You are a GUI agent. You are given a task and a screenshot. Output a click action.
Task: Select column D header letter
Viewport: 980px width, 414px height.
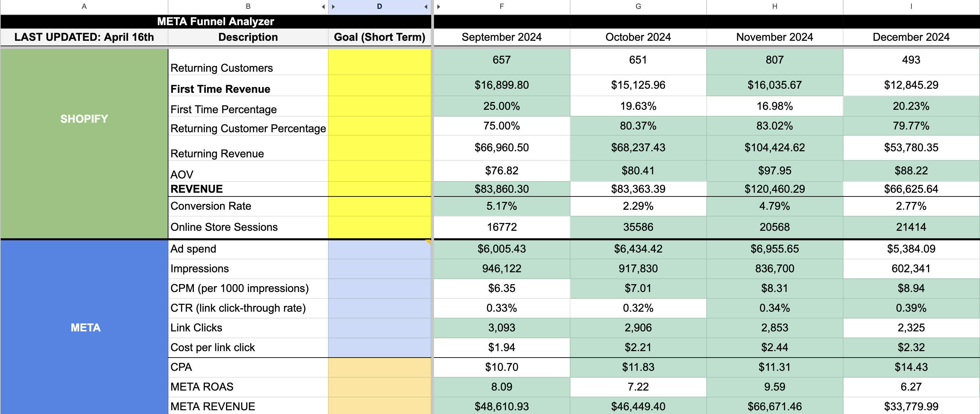[379, 6]
